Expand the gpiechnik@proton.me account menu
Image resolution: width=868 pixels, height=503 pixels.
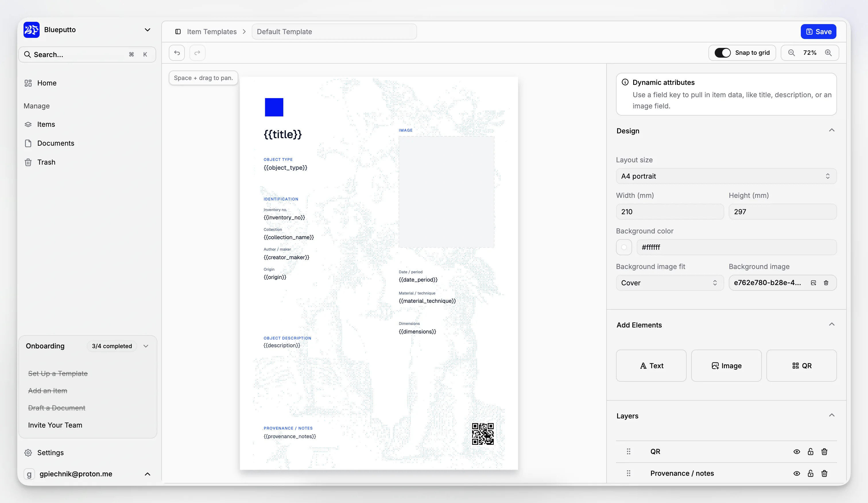tap(148, 474)
